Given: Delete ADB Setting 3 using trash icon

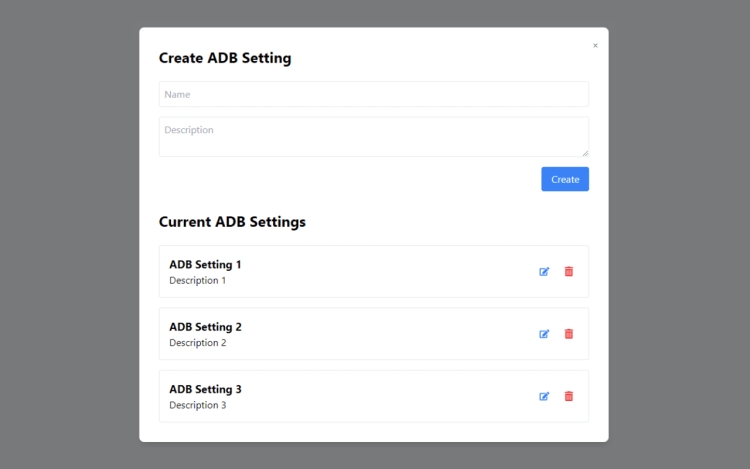Looking at the screenshot, I should pos(569,396).
